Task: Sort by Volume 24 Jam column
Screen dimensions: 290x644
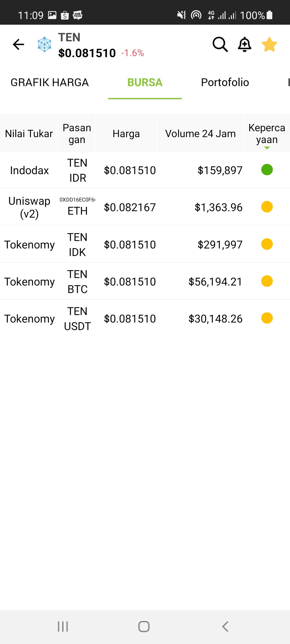Action: [x=200, y=133]
